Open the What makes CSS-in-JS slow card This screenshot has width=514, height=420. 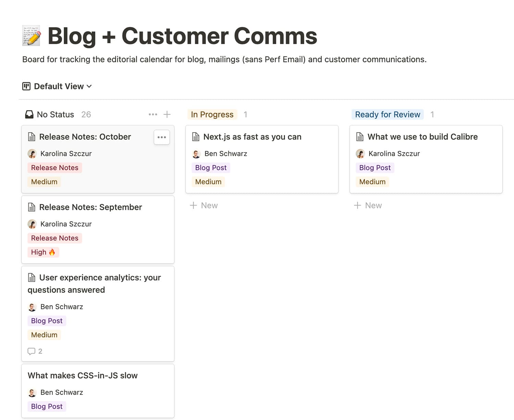coord(83,375)
